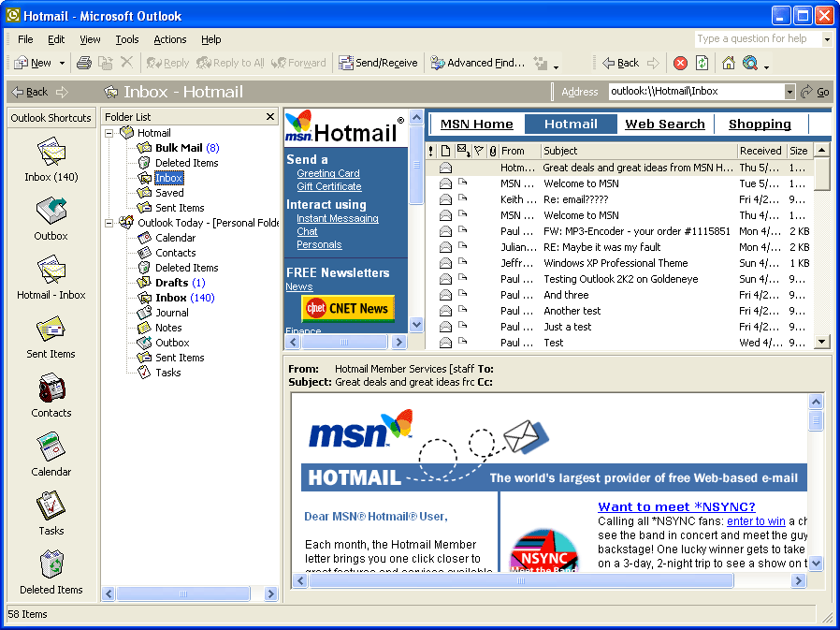Select Bulk Mail folder in Folder List
This screenshot has height=630, width=840.
tap(179, 148)
